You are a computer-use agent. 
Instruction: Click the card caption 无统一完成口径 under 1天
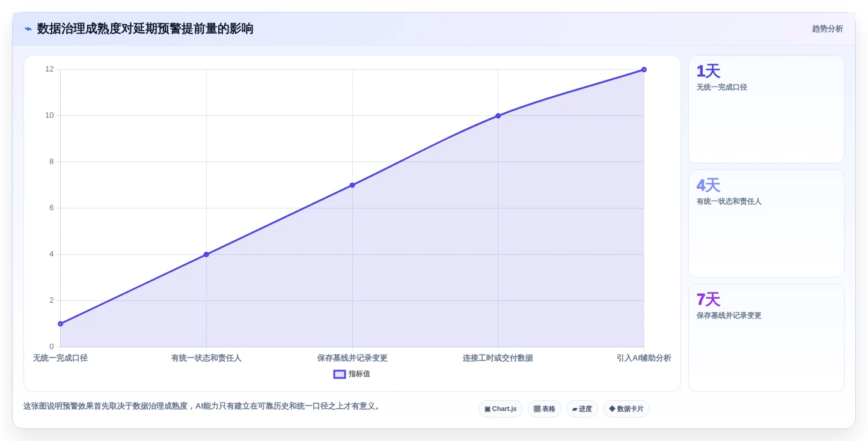pos(722,87)
